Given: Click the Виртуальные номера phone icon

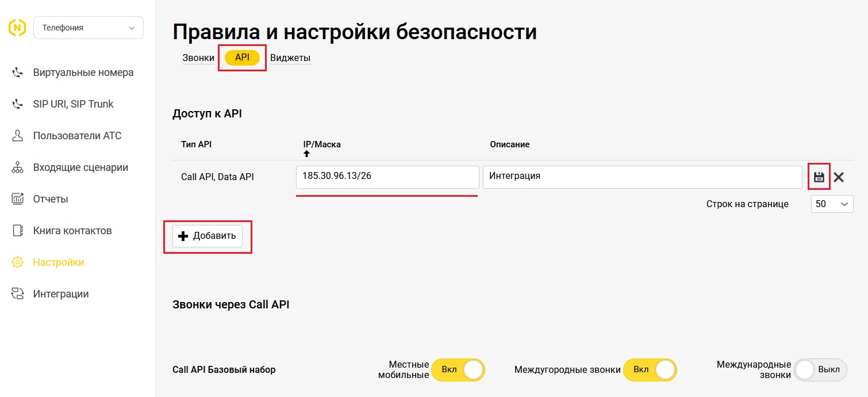Looking at the screenshot, I should (18, 72).
